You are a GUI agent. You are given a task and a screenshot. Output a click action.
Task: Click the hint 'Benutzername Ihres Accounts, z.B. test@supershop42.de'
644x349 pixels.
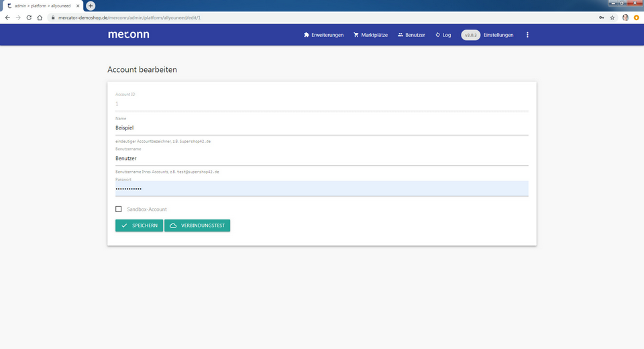[x=167, y=172]
